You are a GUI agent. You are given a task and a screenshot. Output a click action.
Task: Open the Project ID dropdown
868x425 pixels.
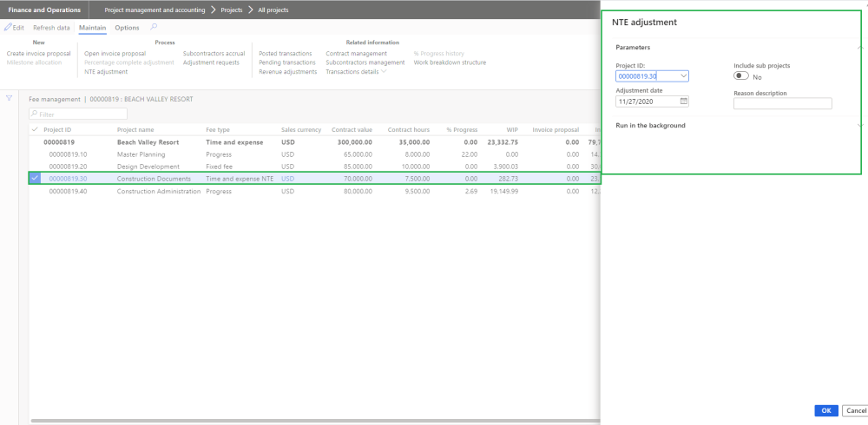tap(684, 76)
